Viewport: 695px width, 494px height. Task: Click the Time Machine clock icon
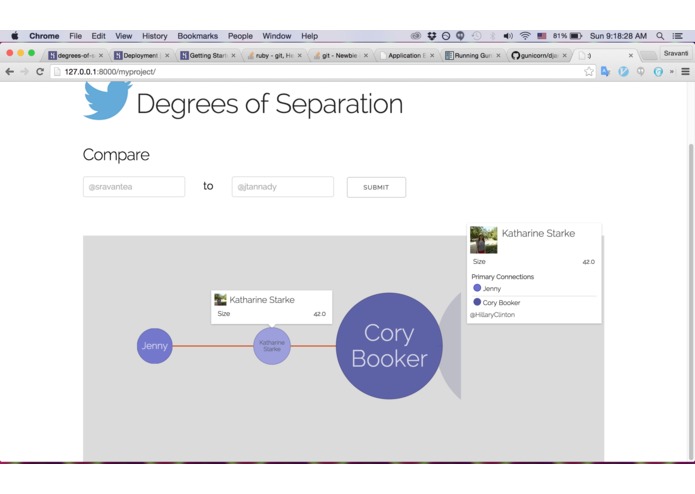[x=476, y=36]
